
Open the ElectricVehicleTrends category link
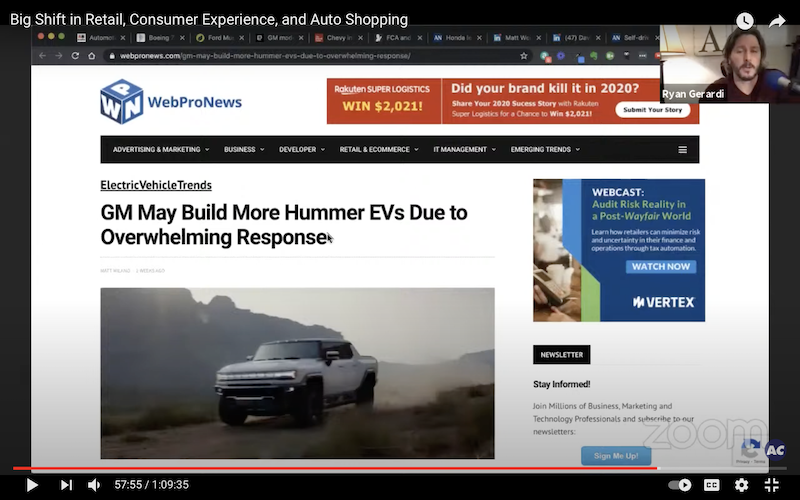[x=156, y=185]
